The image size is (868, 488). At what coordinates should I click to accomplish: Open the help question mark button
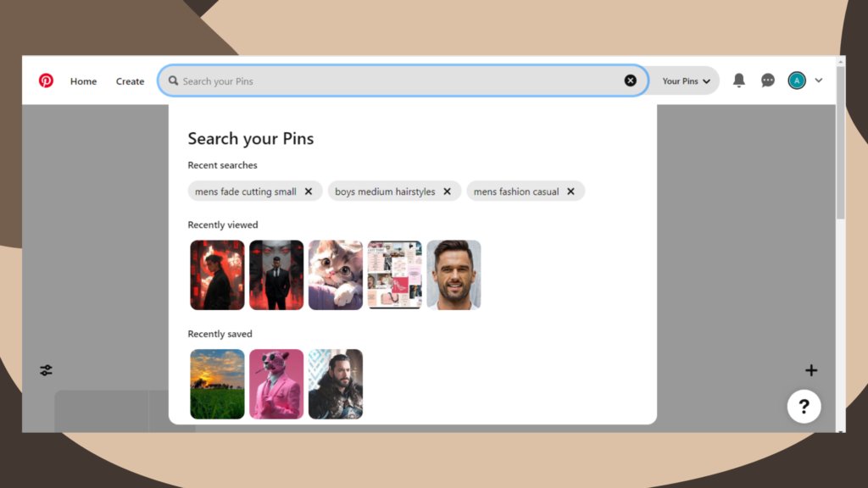click(x=804, y=407)
